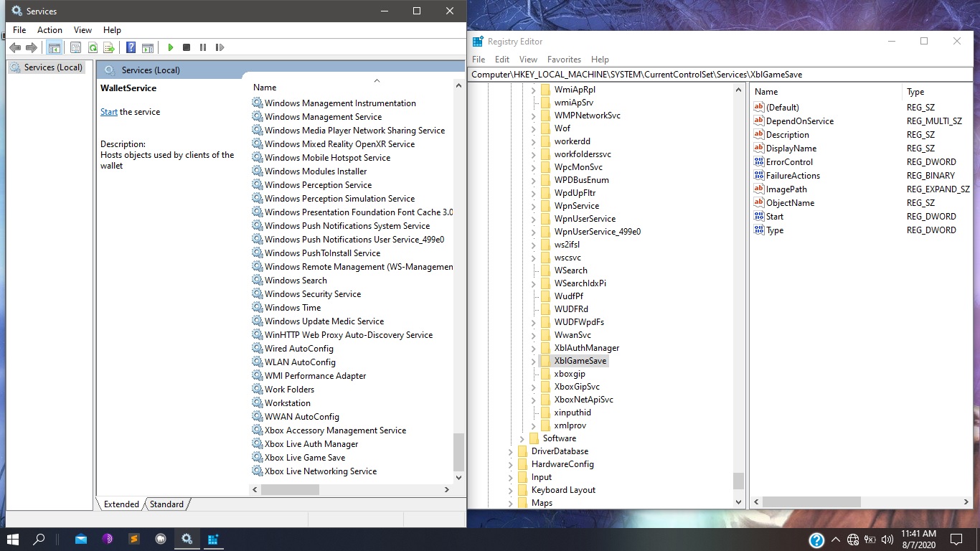Click the Refresh icon in Services toolbar
980x551 pixels.
pyautogui.click(x=93, y=47)
